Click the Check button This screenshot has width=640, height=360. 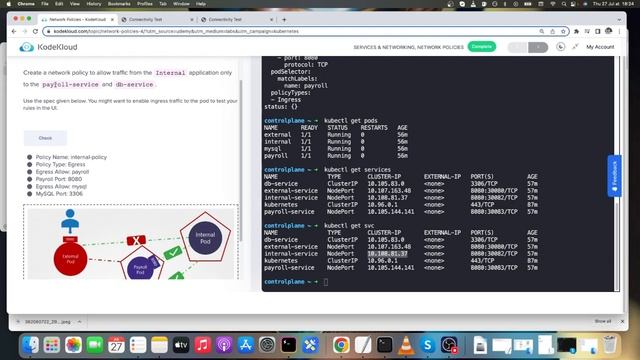[x=45, y=138]
